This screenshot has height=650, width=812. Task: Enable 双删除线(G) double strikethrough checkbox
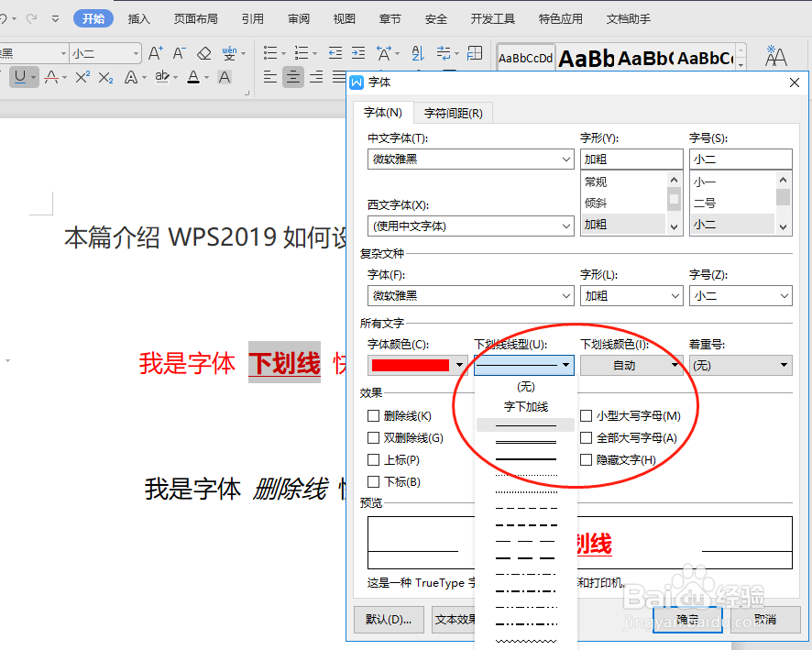pos(373,437)
